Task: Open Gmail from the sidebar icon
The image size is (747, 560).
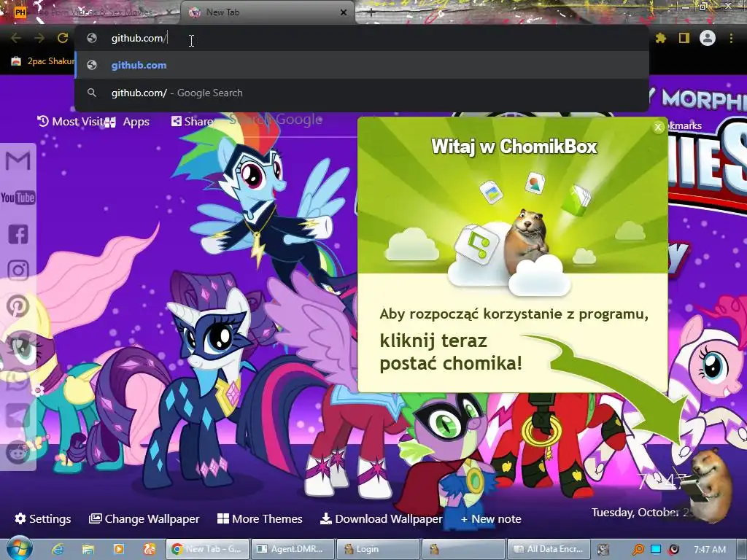Action: (18, 161)
